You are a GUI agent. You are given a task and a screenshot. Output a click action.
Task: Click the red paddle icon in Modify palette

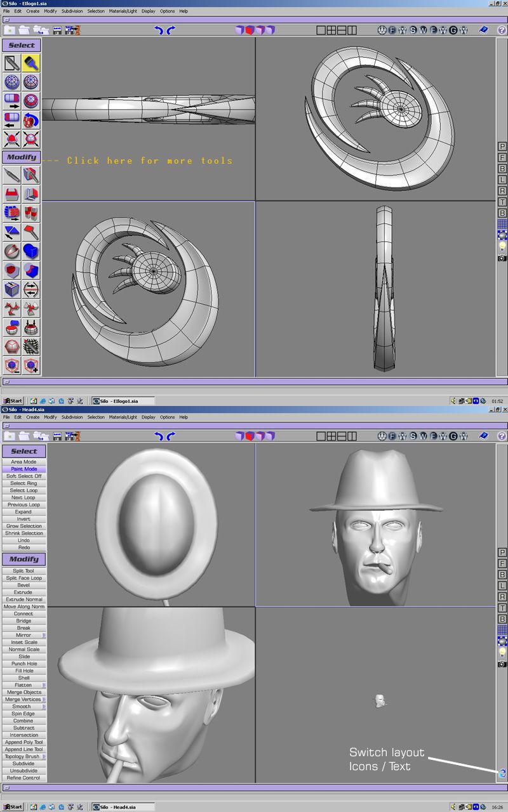tap(31, 232)
